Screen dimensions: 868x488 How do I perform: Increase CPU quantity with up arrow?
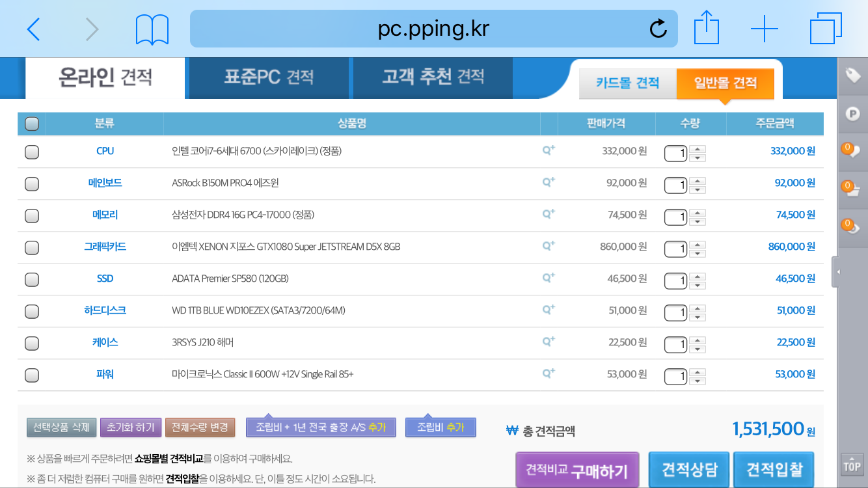coord(698,148)
